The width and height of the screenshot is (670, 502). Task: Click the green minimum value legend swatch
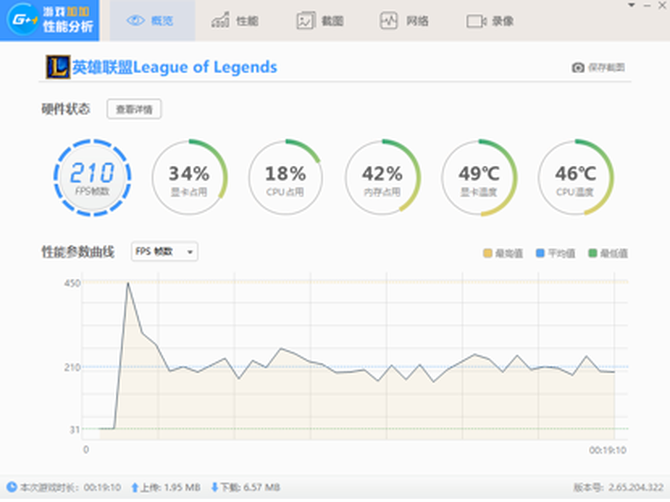pyautogui.click(x=593, y=253)
